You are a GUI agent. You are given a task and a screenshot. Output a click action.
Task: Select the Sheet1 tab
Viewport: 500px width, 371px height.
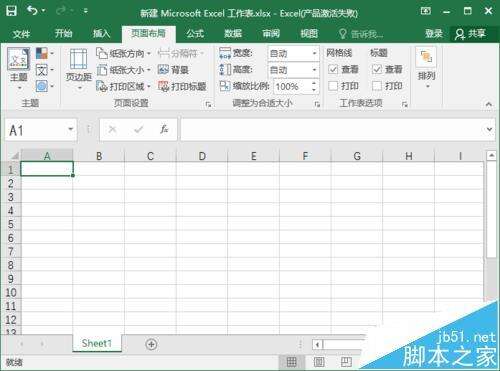(97, 343)
